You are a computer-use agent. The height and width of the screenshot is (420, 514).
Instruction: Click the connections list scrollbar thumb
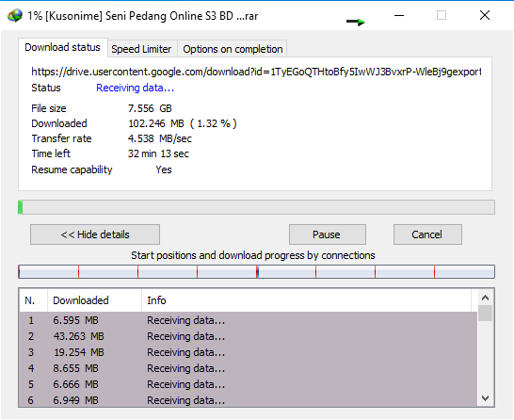(x=486, y=313)
